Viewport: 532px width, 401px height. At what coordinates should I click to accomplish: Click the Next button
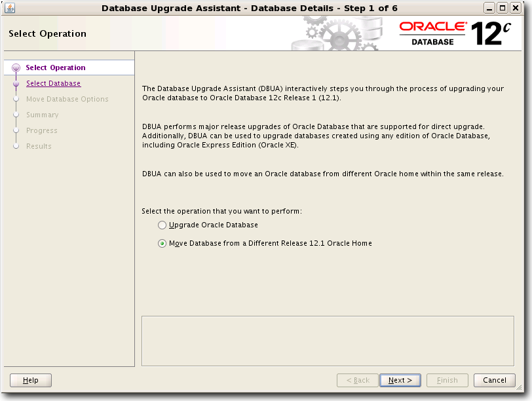pos(400,380)
